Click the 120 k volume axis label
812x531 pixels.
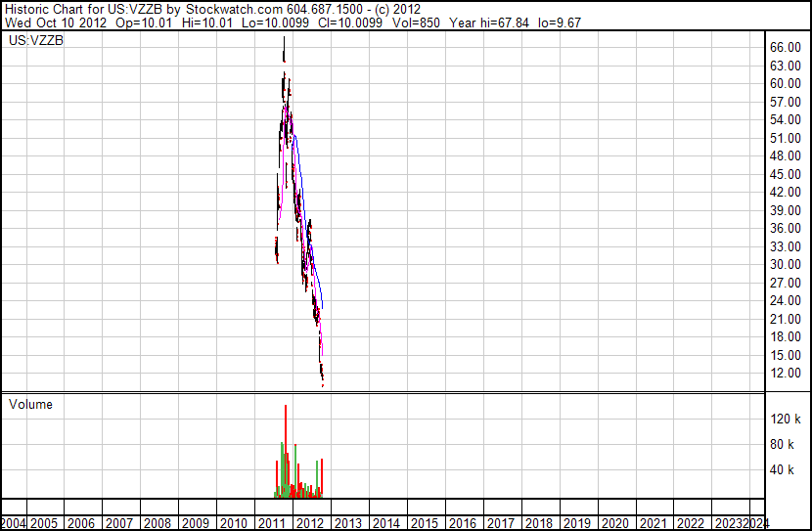pyautogui.click(x=787, y=420)
